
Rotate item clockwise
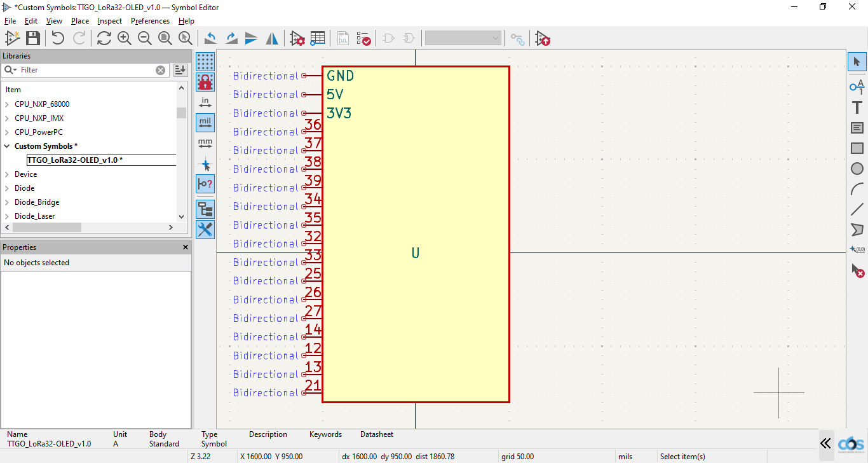231,38
